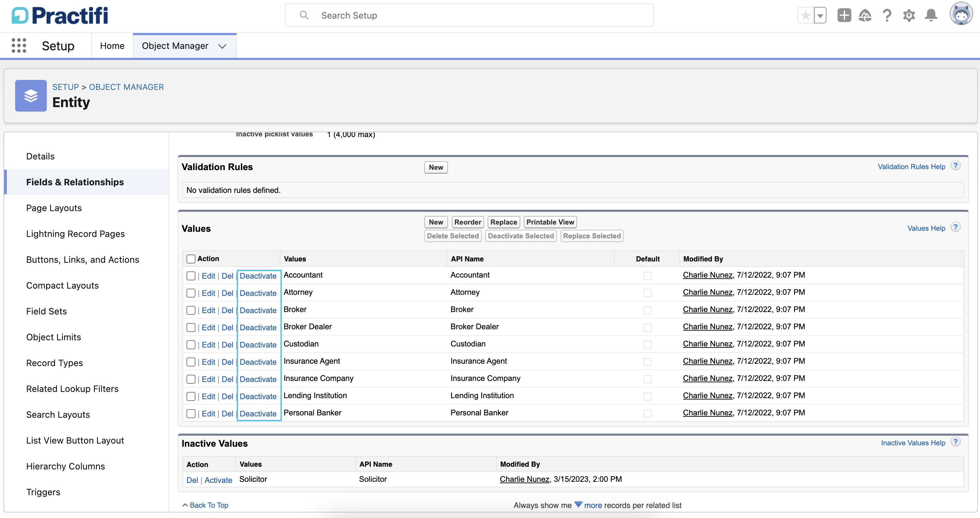Screen dimensions: 980x518
Task: Check the Accountant row checkbox
Action: click(x=191, y=276)
